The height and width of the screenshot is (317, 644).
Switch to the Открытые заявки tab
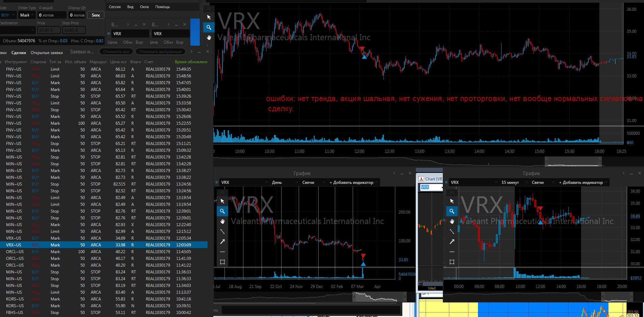point(47,53)
